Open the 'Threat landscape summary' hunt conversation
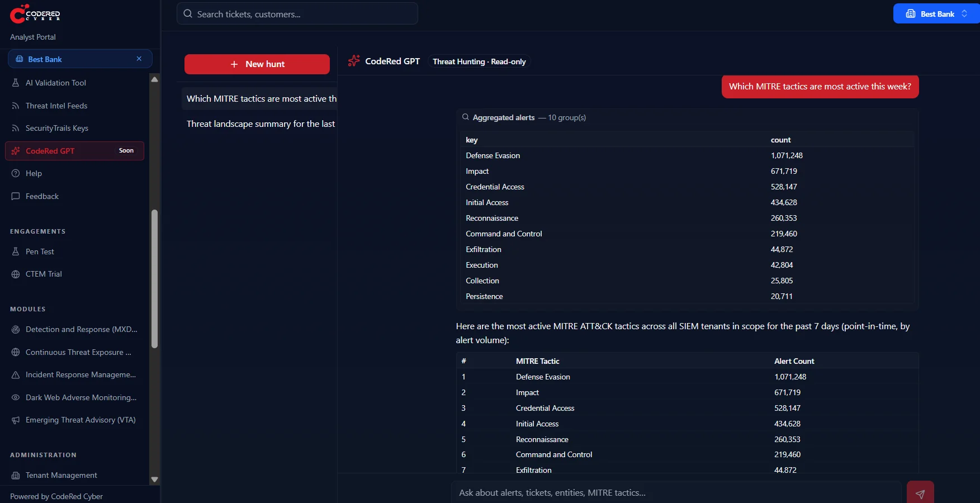The height and width of the screenshot is (503, 980). tap(259, 124)
